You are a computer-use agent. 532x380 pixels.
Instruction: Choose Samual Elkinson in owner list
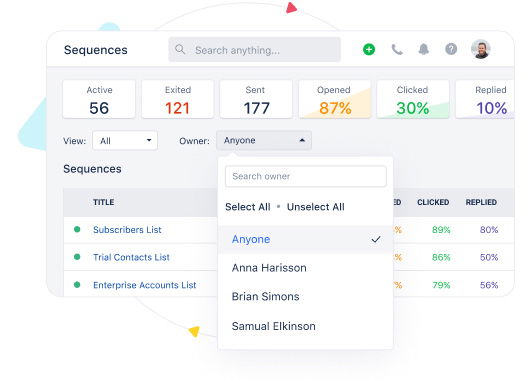[305, 326]
